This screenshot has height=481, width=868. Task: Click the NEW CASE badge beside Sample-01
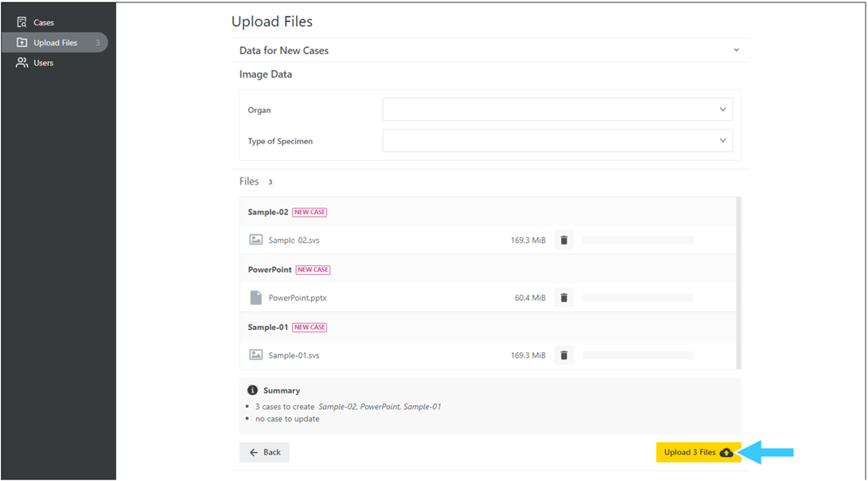pyautogui.click(x=309, y=327)
